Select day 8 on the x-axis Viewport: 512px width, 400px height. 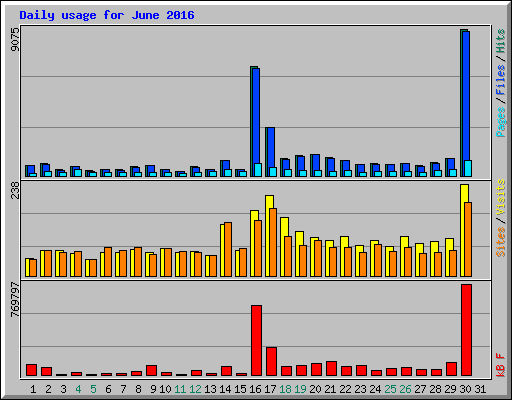[x=138, y=389]
